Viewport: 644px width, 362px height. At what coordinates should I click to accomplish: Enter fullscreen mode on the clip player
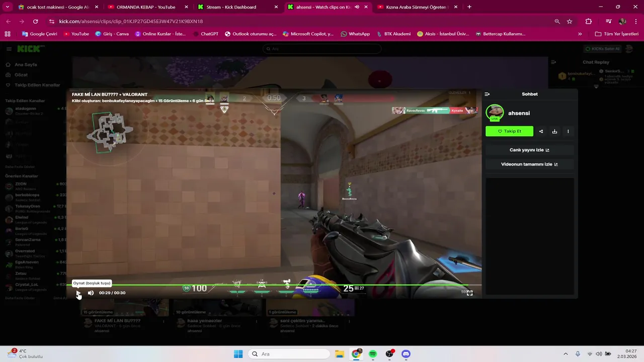469,293
